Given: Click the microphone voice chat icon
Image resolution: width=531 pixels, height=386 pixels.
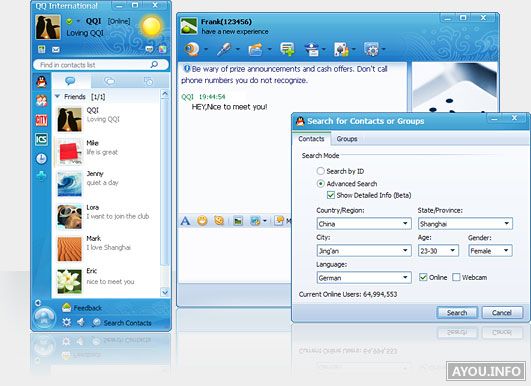Looking at the screenshot, I should [224, 49].
